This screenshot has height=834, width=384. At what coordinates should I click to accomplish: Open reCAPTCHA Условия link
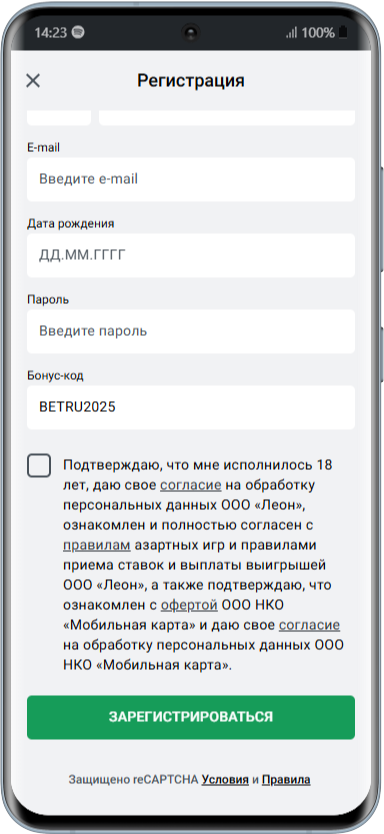[x=225, y=780]
